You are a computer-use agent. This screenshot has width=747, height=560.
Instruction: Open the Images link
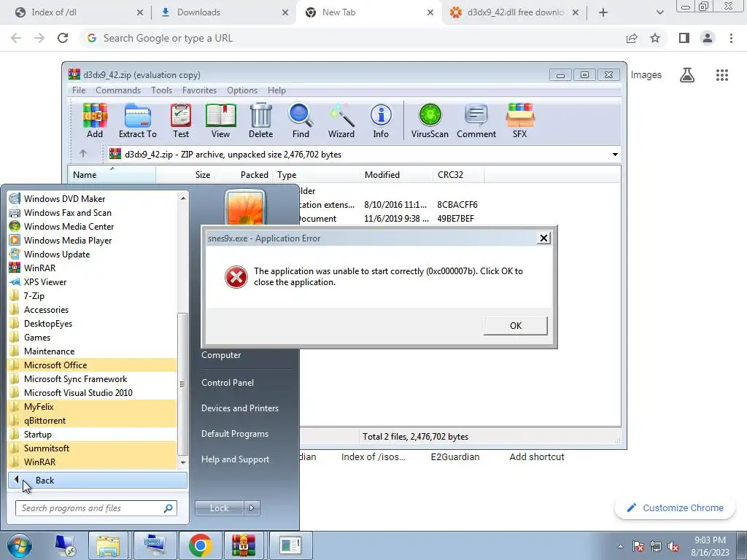click(646, 75)
